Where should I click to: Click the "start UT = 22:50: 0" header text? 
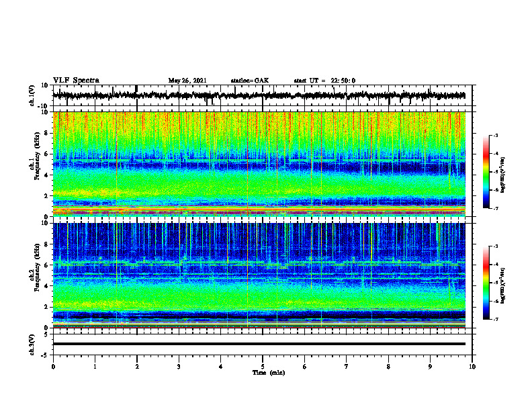tap(324, 81)
